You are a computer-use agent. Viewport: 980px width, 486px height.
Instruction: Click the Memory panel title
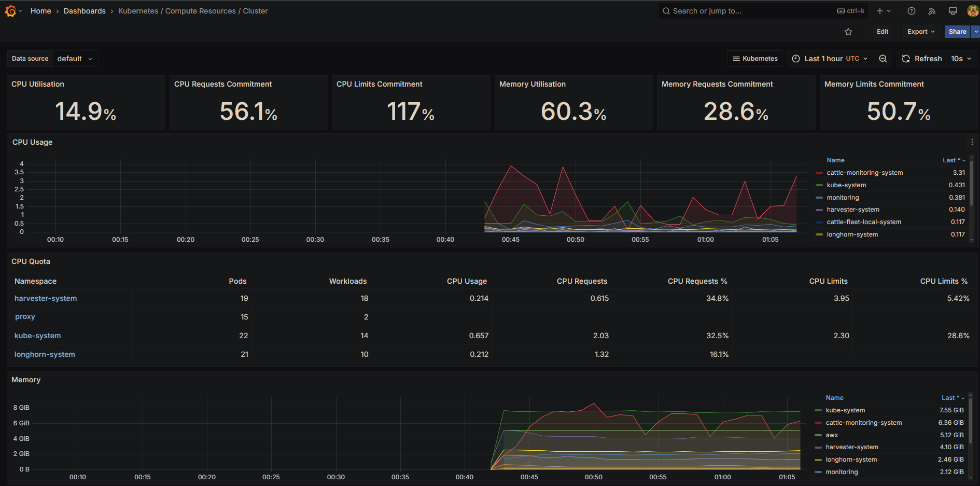pyautogui.click(x=26, y=380)
